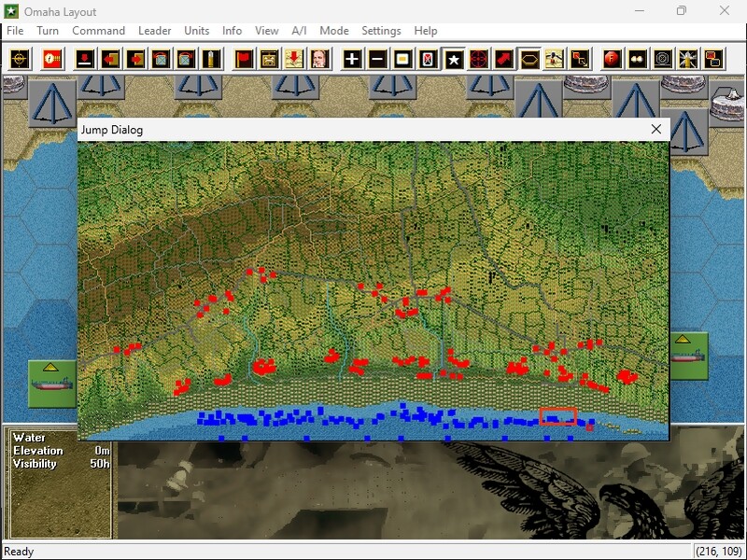This screenshot has width=747, height=560.
Task: Click the gold crosshair targeting toolbar icon
Action: (20, 59)
